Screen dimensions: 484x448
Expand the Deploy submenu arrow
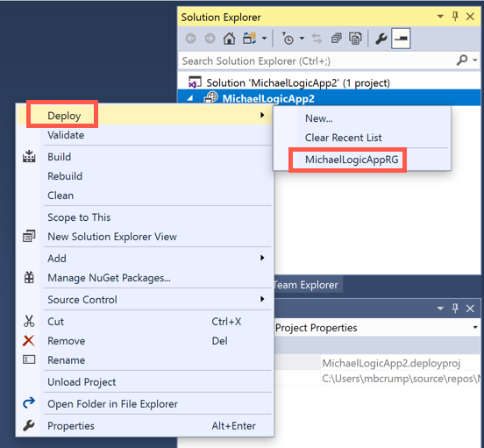[262, 115]
